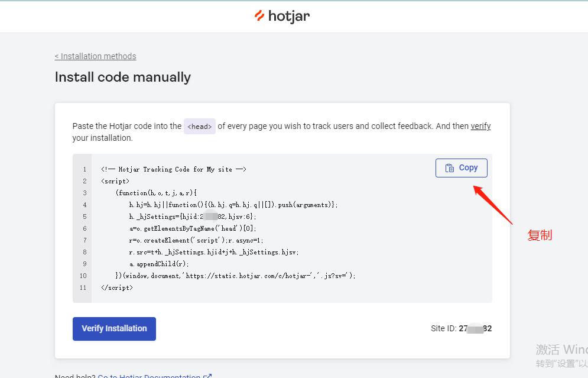Image resolution: width=588 pixels, height=378 pixels.
Task: Click the Copy button label text
Action: tap(468, 168)
